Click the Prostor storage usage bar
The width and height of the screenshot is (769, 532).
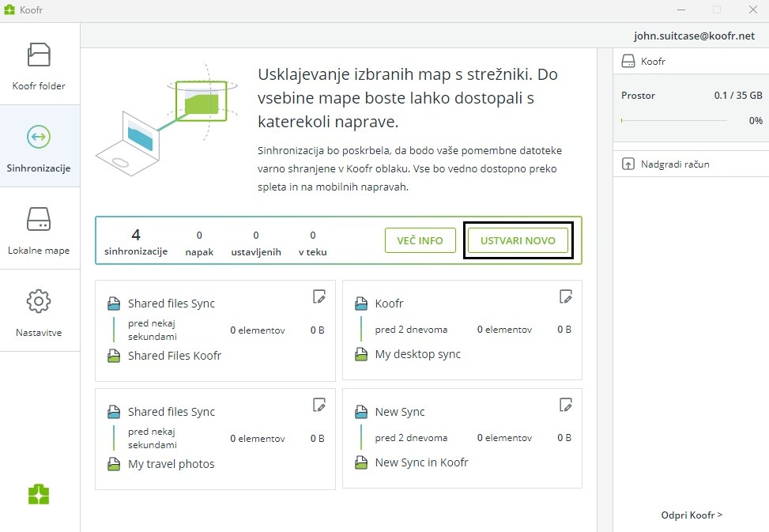[674, 120]
